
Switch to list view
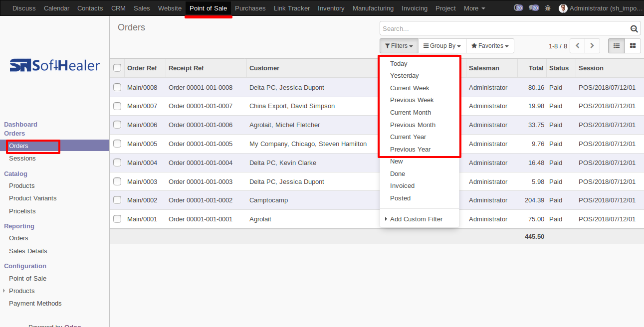[617, 46]
